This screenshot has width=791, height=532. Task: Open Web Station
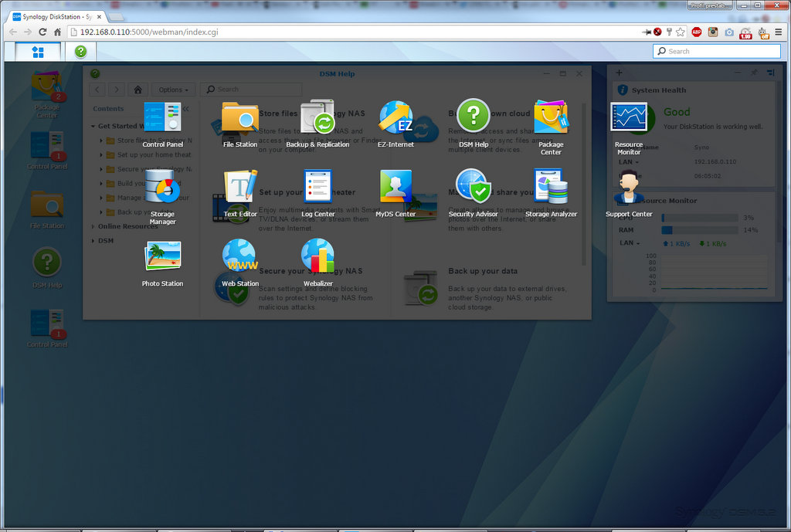240,263
